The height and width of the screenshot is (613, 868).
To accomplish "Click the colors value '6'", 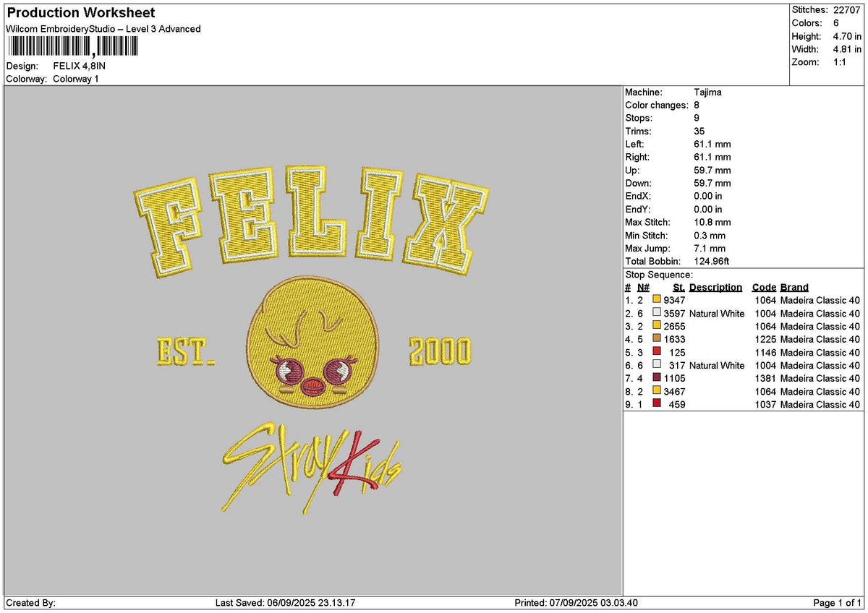I will [836, 23].
